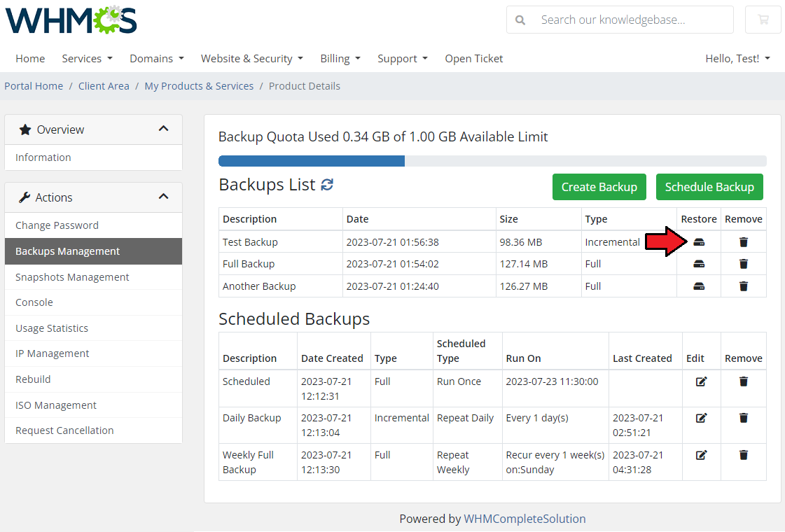Click the '127.14 MB' size cell
The width and height of the screenshot is (785, 532).
539,264
